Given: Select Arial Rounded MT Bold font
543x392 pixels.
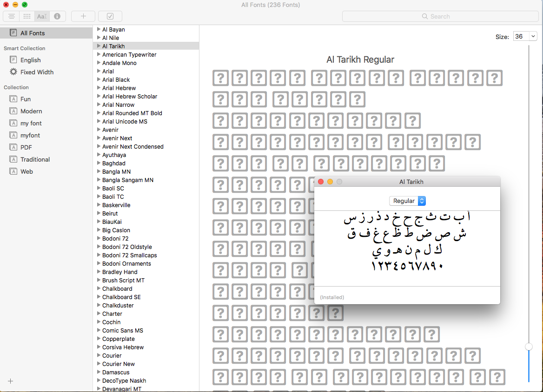Looking at the screenshot, I should coord(132,113).
